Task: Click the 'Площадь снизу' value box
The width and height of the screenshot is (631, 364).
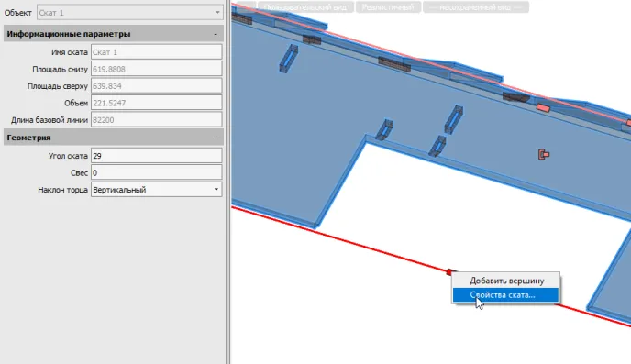Action: pyautogui.click(x=157, y=69)
